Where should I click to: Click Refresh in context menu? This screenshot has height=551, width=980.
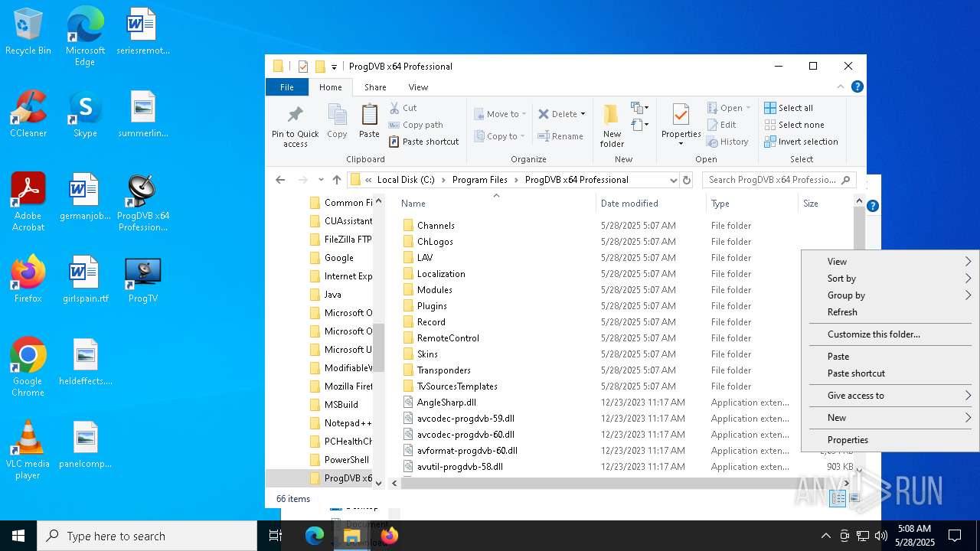tap(890, 312)
